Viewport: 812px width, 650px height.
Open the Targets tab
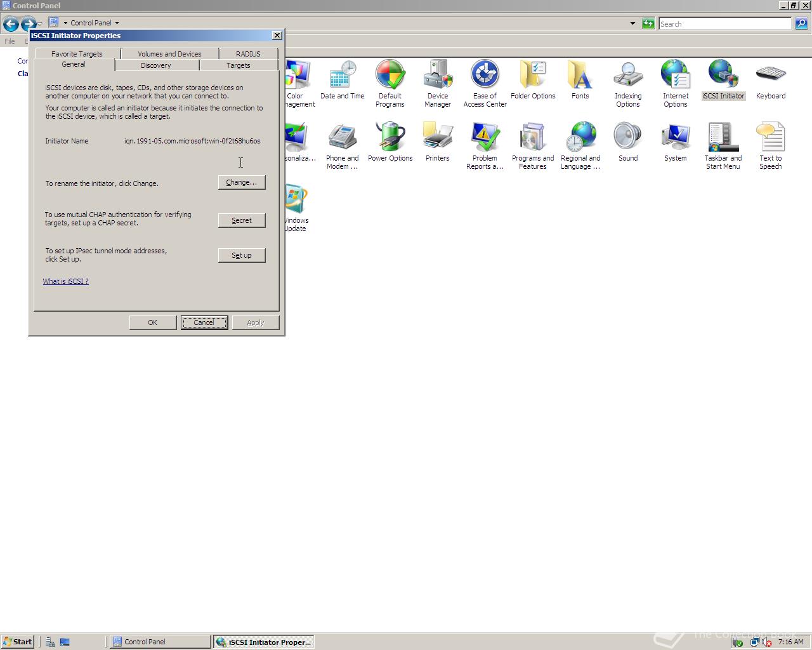239,65
